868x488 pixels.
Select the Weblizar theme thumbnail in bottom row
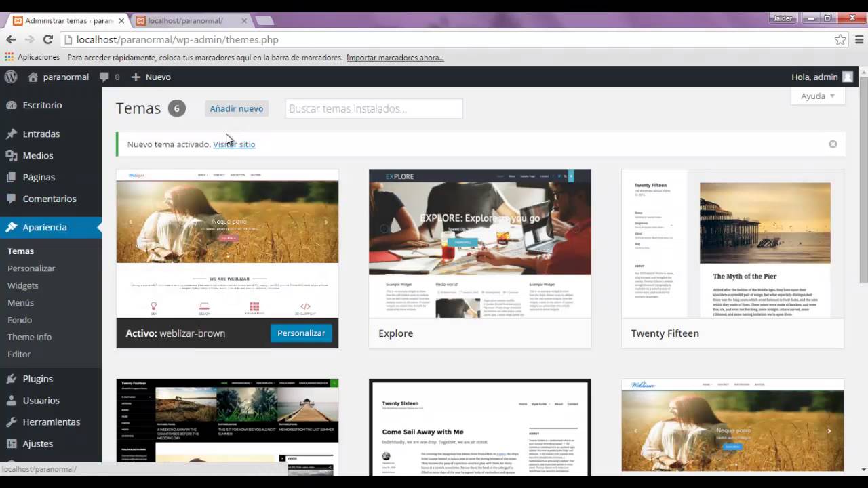coord(732,426)
